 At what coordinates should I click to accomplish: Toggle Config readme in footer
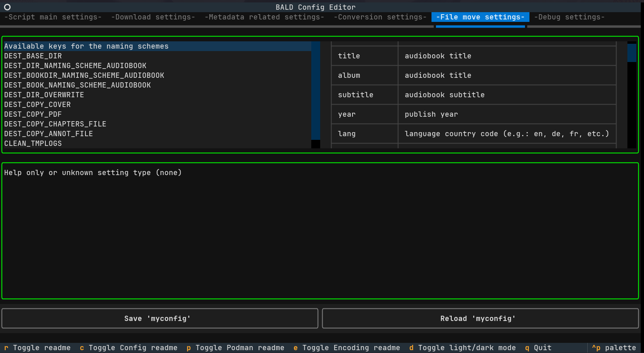click(128, 348)
